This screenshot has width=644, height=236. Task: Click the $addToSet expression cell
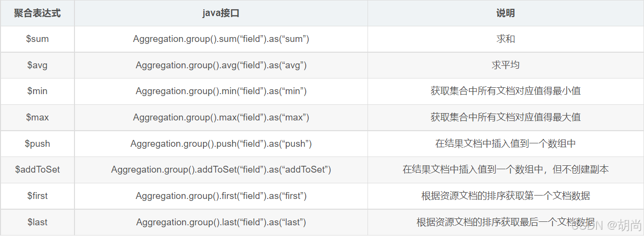(x=37, y=170)
